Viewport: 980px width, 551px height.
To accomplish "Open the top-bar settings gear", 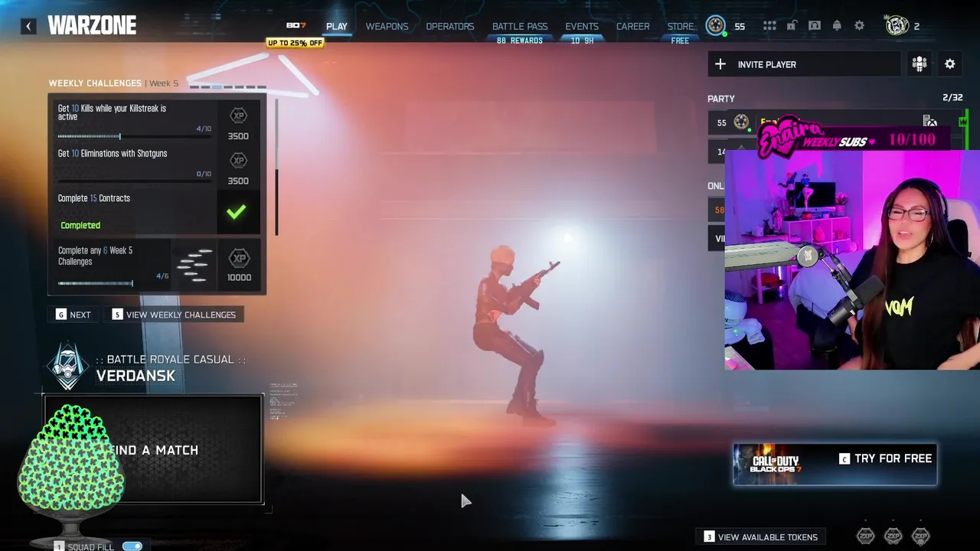I will coord(860,26).
